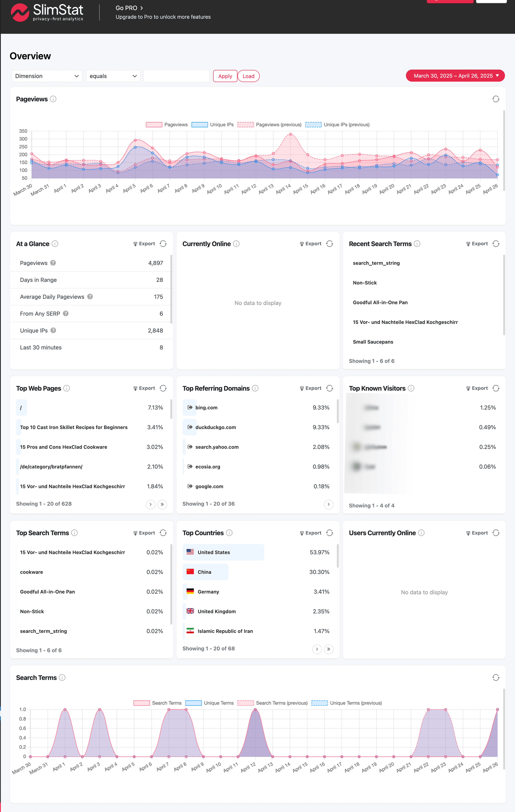515x812 pixels.
Task: Click the SlimStat logo
Action: (x=47, y=12)
